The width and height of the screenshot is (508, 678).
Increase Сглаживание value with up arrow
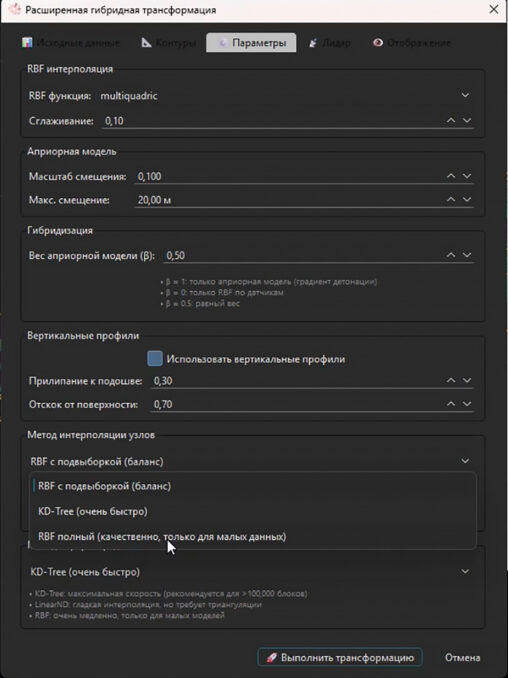tap(451, 121)
